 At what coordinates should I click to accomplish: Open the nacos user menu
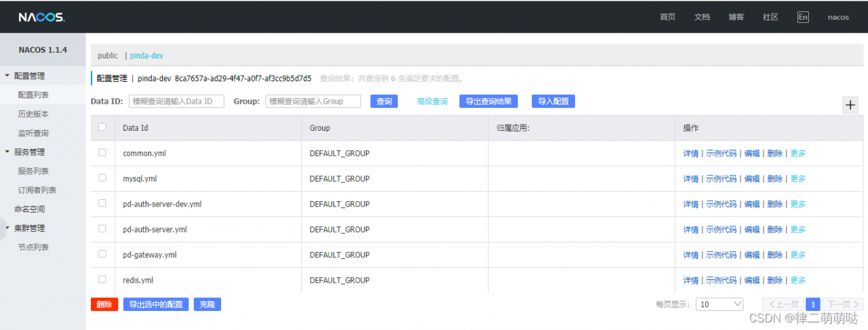coord(838,17)
